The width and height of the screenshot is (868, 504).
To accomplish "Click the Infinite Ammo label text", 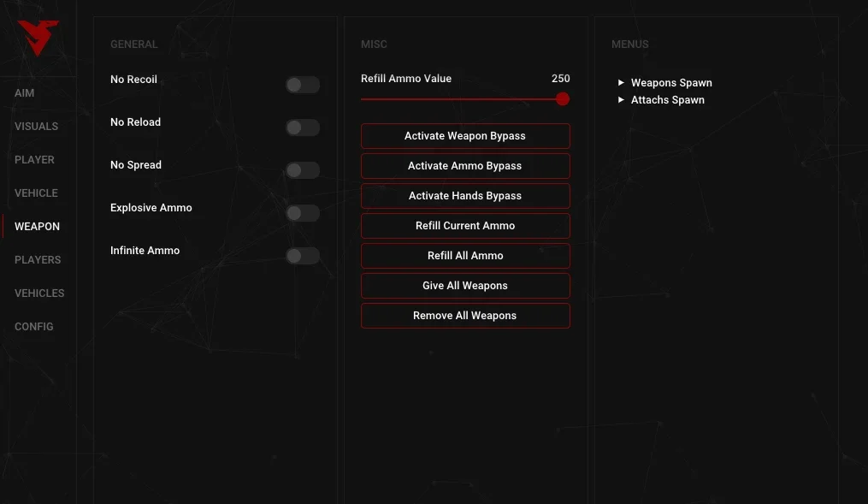I will (145, 251).
